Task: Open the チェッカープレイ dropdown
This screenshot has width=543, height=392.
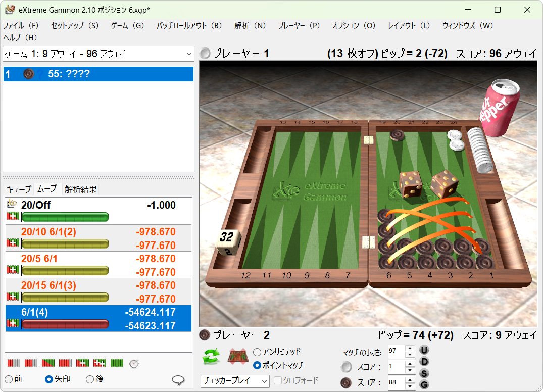Action: [x=235, y=381]
